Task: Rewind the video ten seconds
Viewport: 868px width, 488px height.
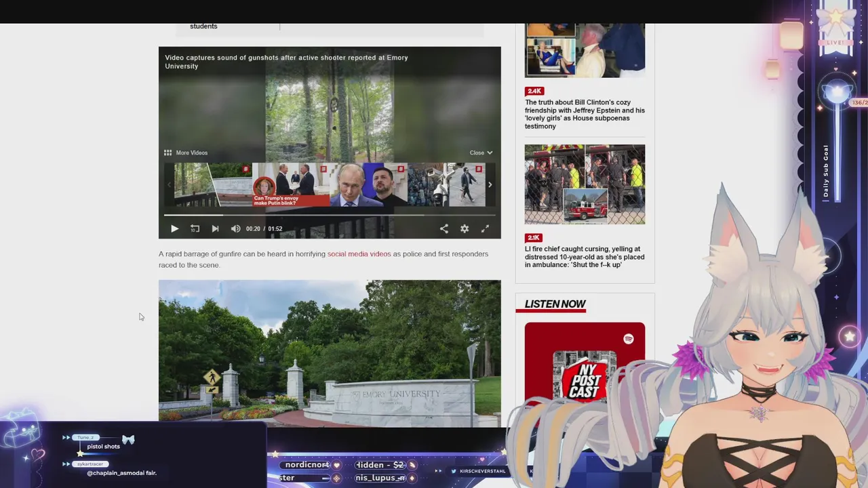Action: pyautogui.click(x=195, y=229)
